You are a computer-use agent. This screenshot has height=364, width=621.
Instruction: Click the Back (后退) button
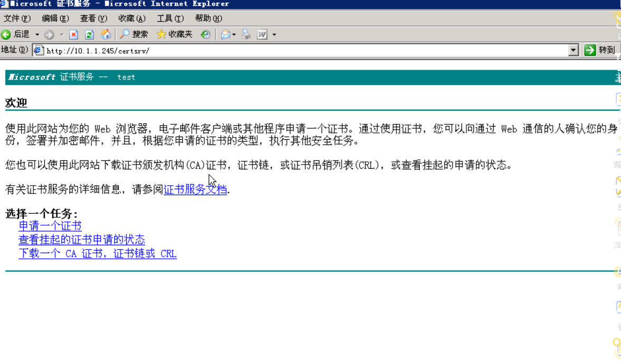click(x=15, y=34)
